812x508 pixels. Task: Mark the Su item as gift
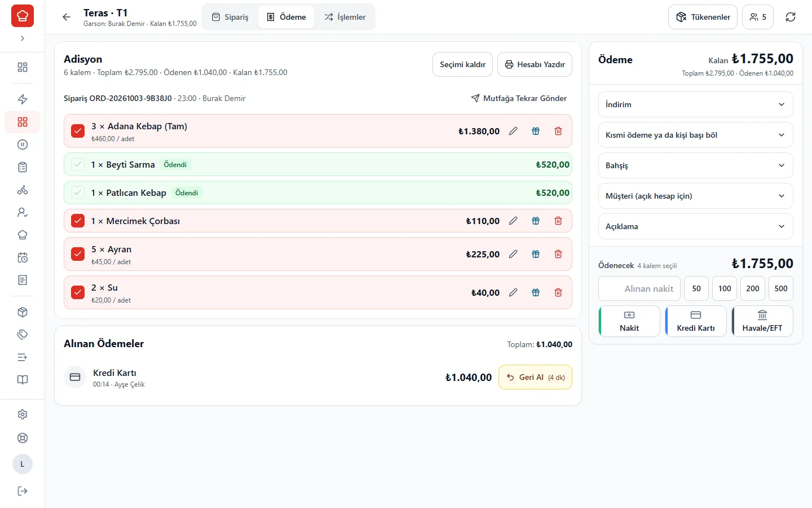pos(536,292)
